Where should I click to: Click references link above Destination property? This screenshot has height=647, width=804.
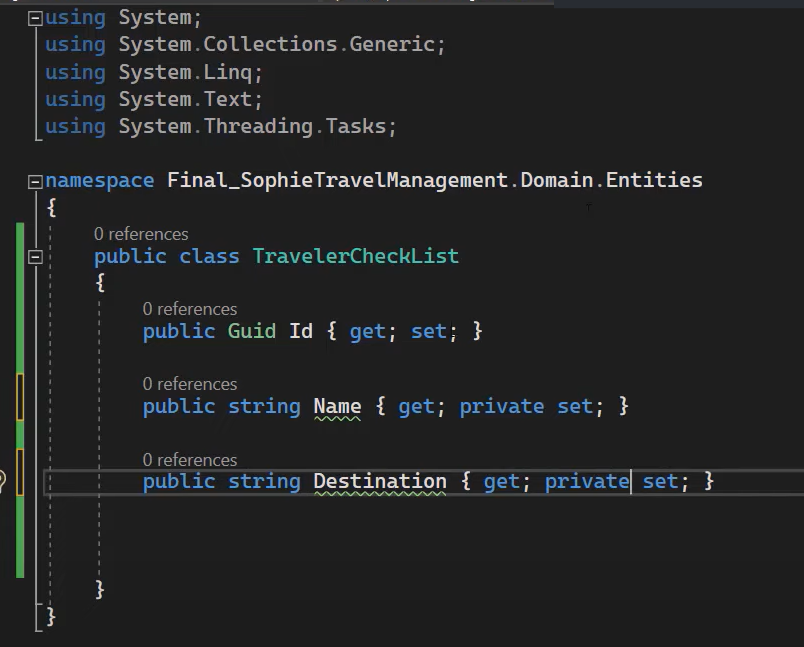(190, 460)
